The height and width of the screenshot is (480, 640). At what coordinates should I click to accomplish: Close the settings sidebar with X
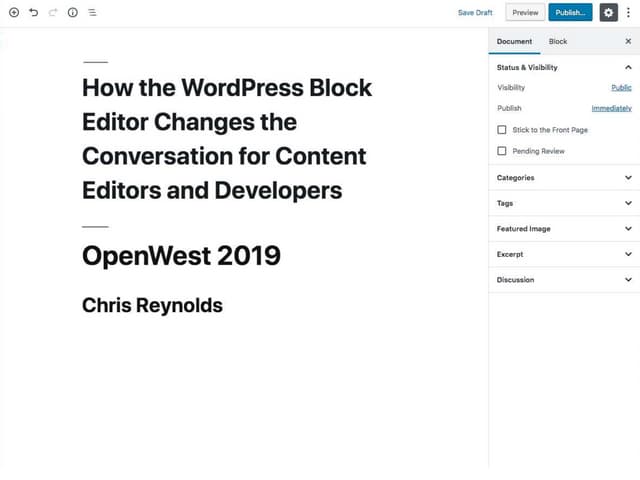point(628,42)
